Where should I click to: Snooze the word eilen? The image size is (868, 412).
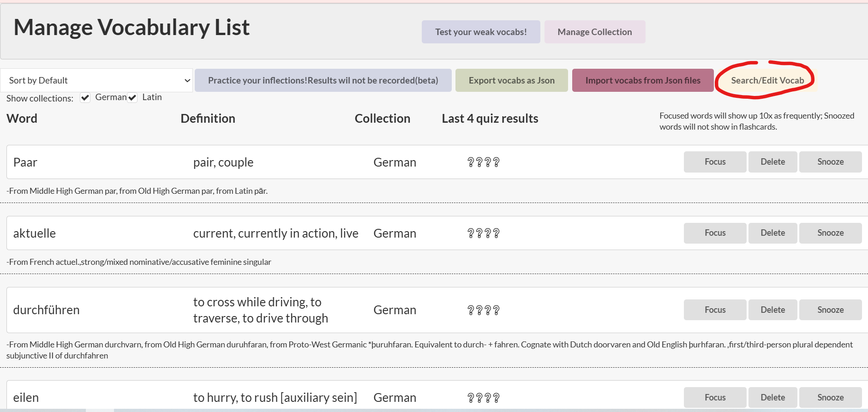tap(830, 397)
